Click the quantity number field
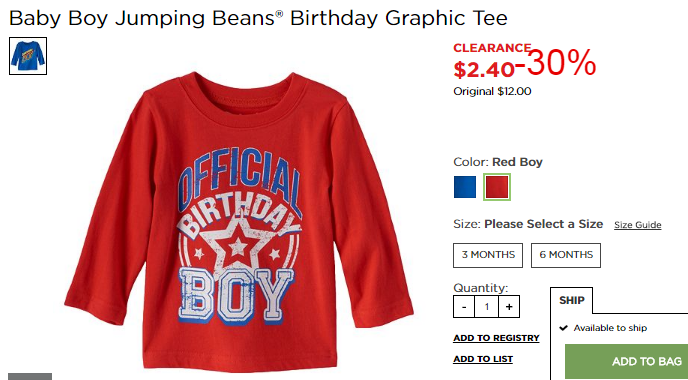This screenshot has height=380, width=688. [487, 306]
